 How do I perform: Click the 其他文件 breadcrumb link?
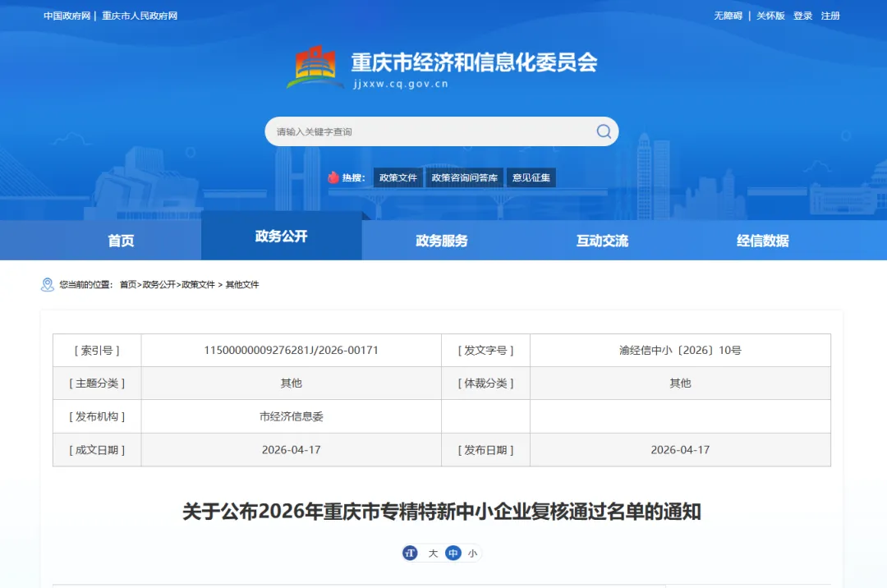[242, 284]
